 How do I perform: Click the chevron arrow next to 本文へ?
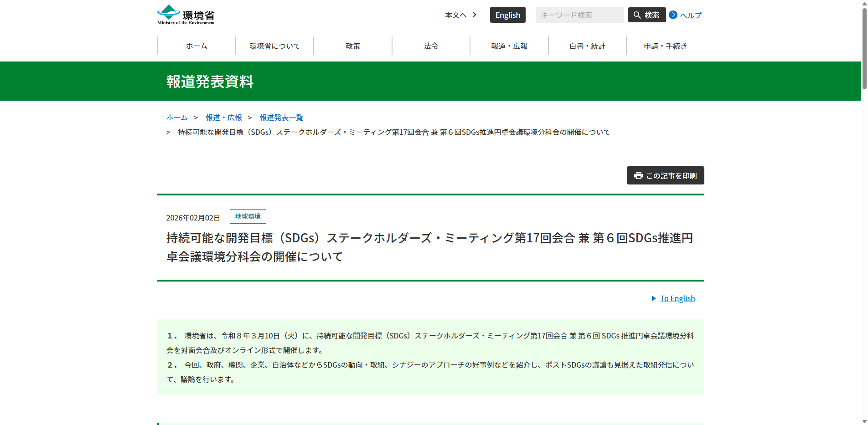[x=475, y=15]
